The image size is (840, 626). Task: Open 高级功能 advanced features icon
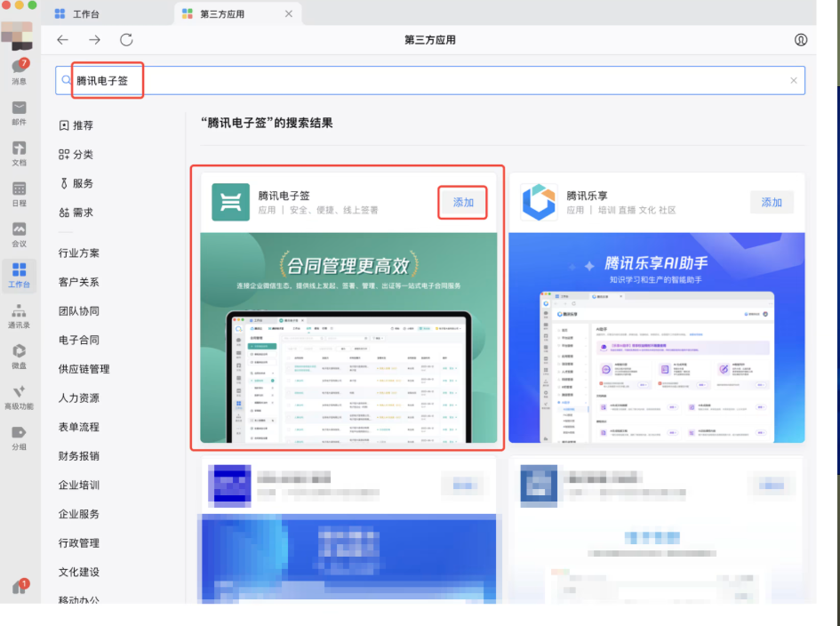19,397
